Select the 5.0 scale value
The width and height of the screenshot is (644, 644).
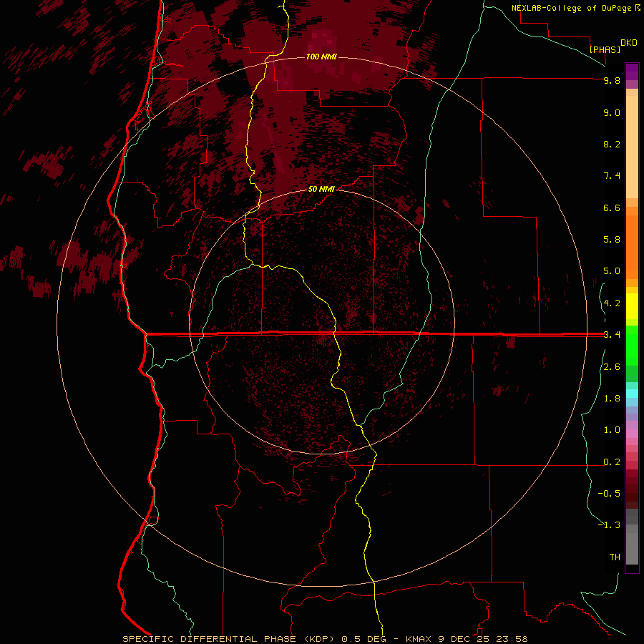612,271
